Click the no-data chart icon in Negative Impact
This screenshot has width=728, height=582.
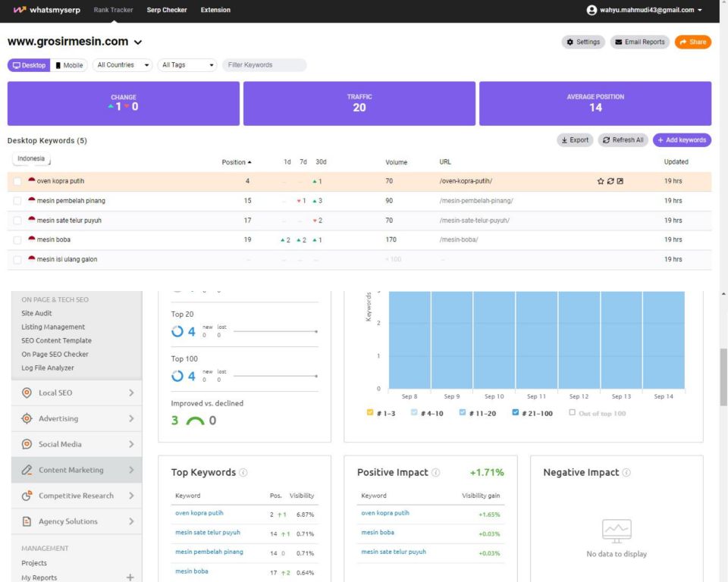click(617, 531)
